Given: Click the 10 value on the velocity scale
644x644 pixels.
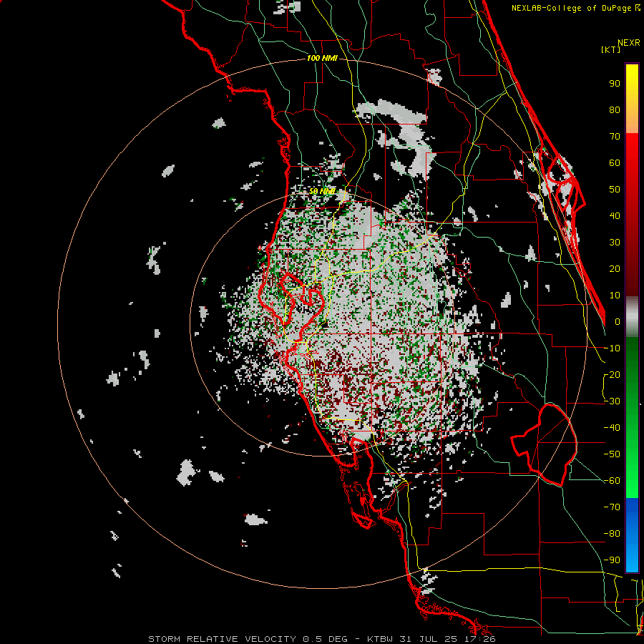Looking at the screenshot, I should click(615, 296).
